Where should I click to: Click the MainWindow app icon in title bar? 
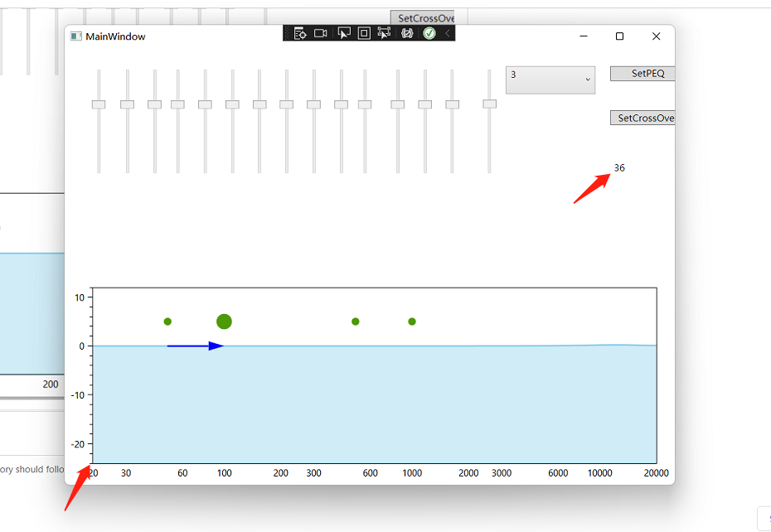coord(75,36)
